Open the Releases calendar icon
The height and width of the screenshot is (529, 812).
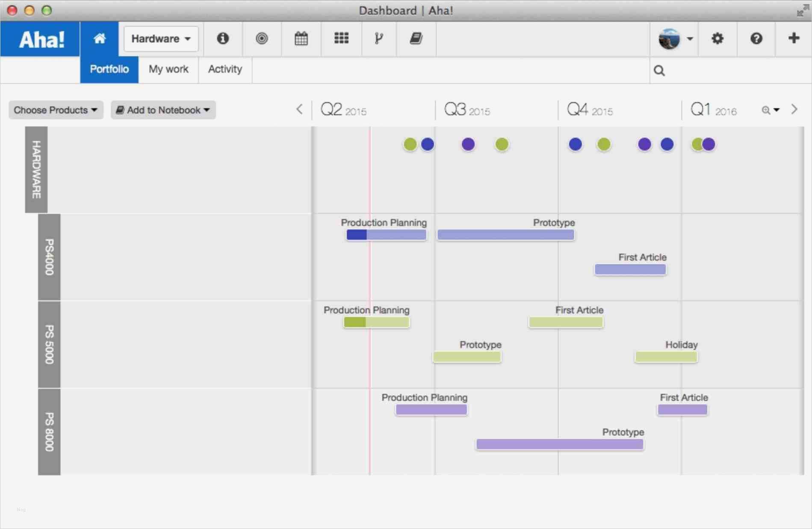point(301,39)
